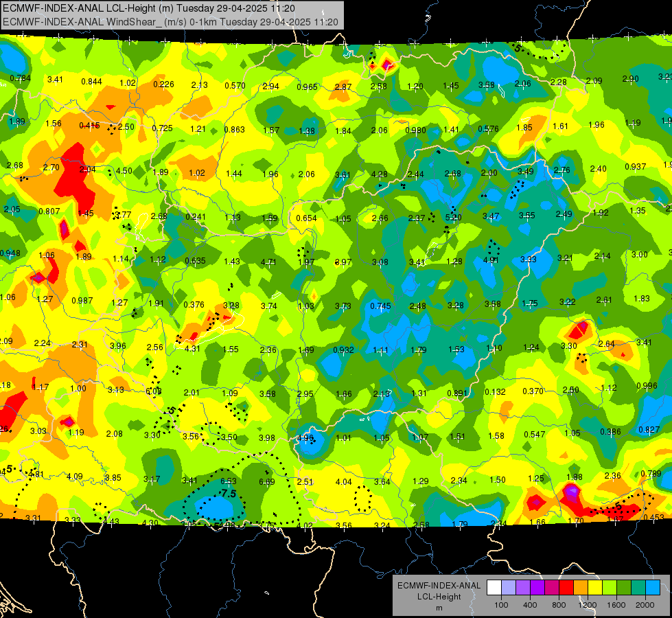Click the lime green legend swatch
Image resolution: width=672 pixels, height=618 pixels.
(610, 587)
